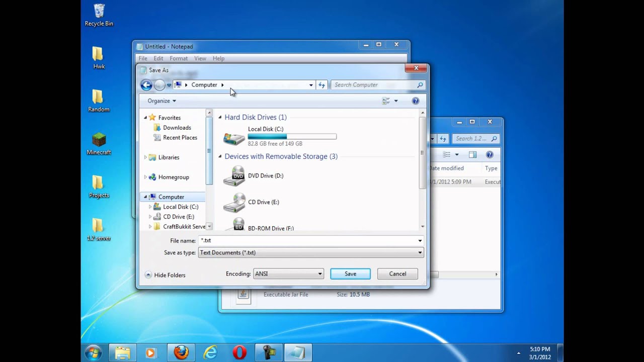Viewport: 644px width, 362px height.
Task: Go back in the Save As dialog
Action: [x=146, y=85]
